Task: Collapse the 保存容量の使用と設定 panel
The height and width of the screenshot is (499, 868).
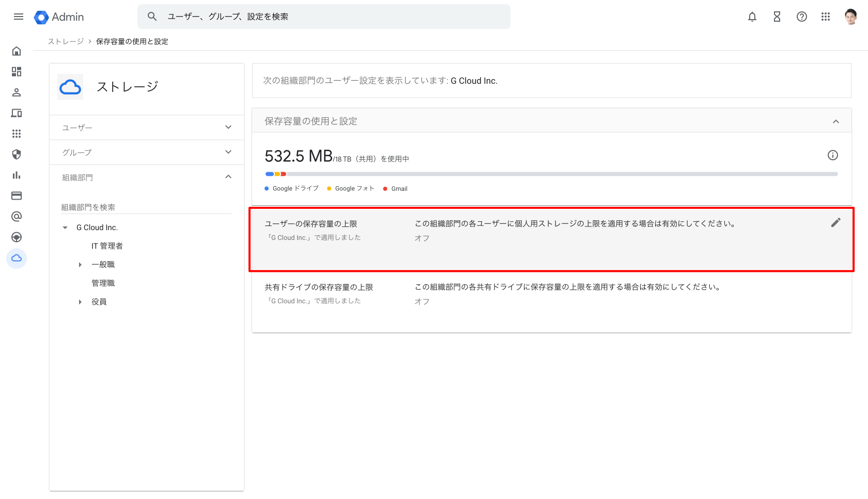Action: (836, 122)
